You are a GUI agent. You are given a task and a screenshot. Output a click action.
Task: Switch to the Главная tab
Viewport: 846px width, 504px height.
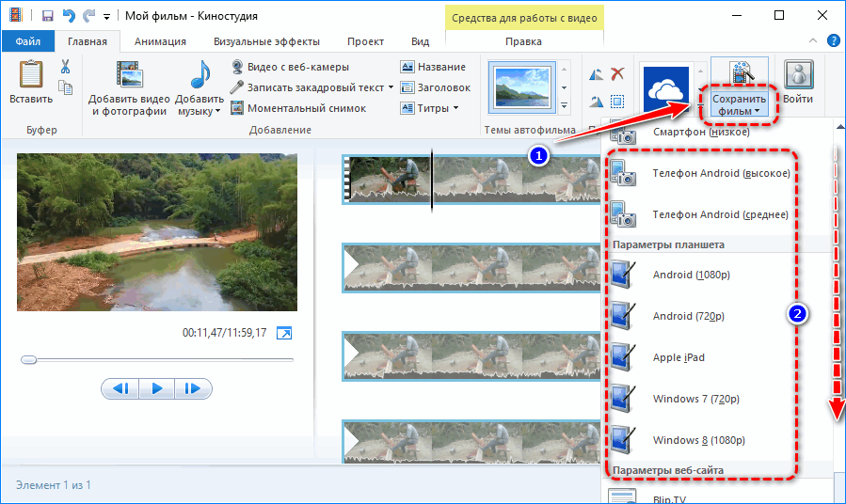[88, 41]
